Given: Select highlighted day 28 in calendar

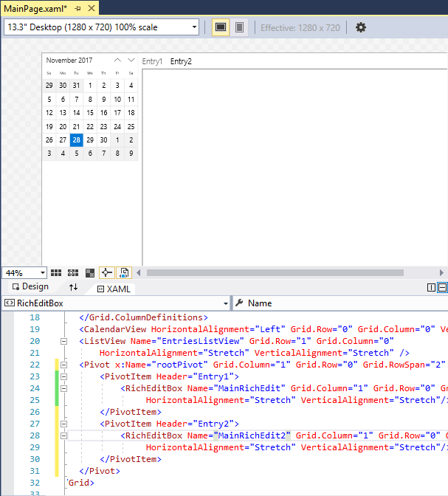Looking at the screenshot, I should (77, 139).
